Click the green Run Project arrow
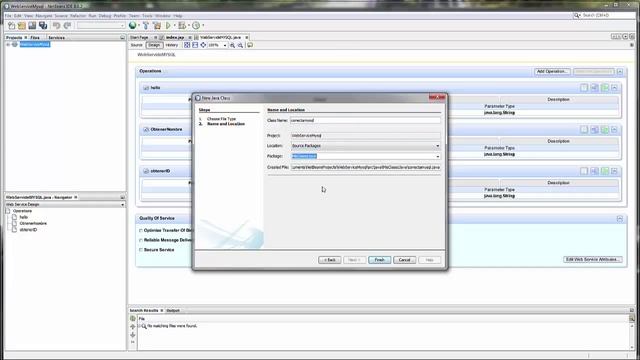The image size is (640, 360). 168,26
